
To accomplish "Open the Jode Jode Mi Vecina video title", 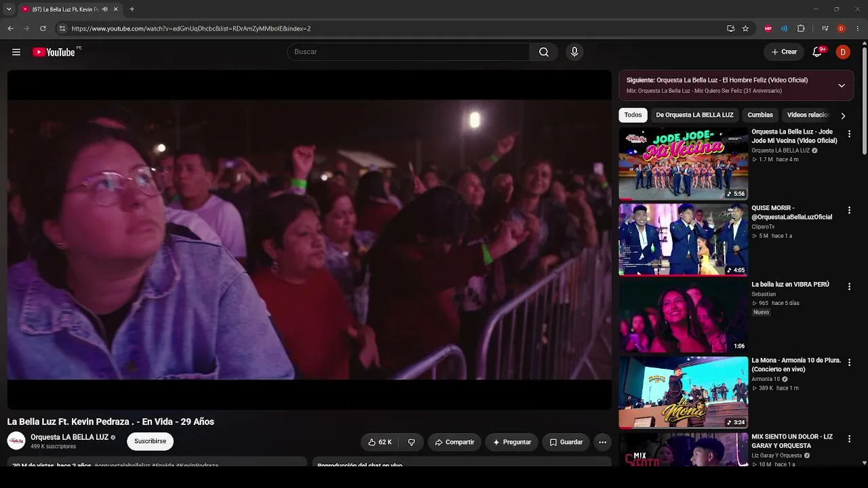I will point(795,136).
